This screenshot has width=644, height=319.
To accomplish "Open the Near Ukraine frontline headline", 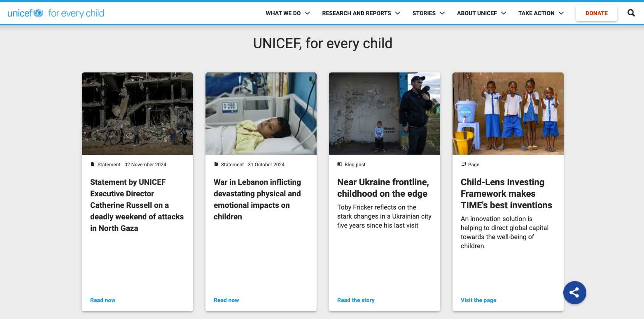I will pyautogui.click(x=383, y=188).
